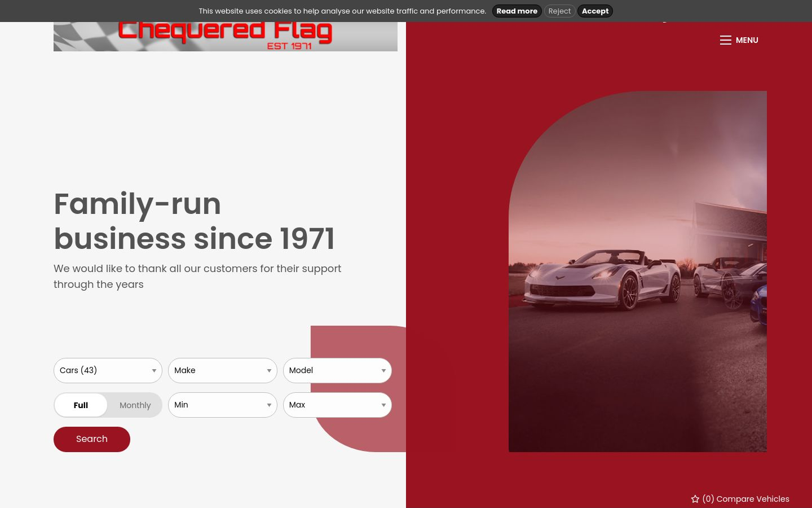Screen dimensions: 812x508
Task: Reject the cookies
Action: tap(559, 11)
